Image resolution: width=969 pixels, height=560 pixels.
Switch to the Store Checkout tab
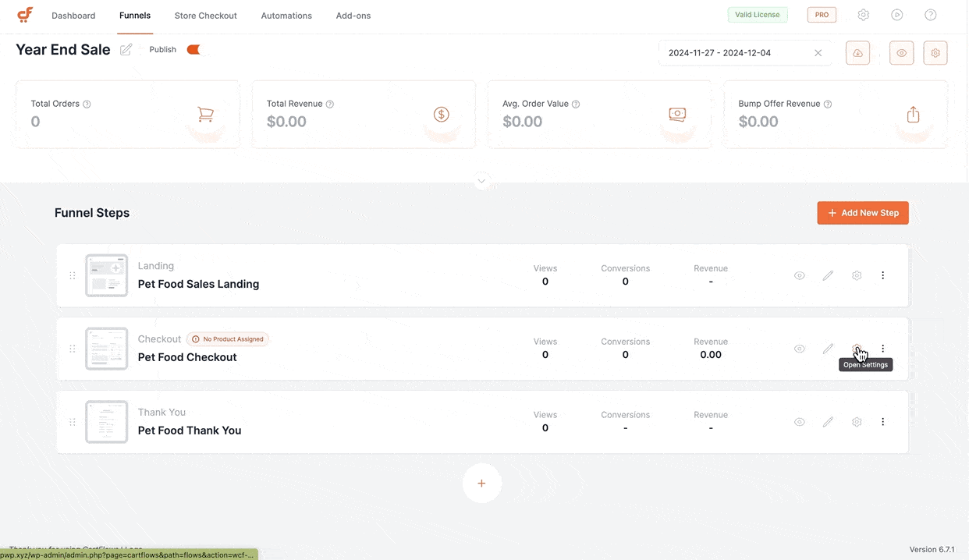(205, 16)
